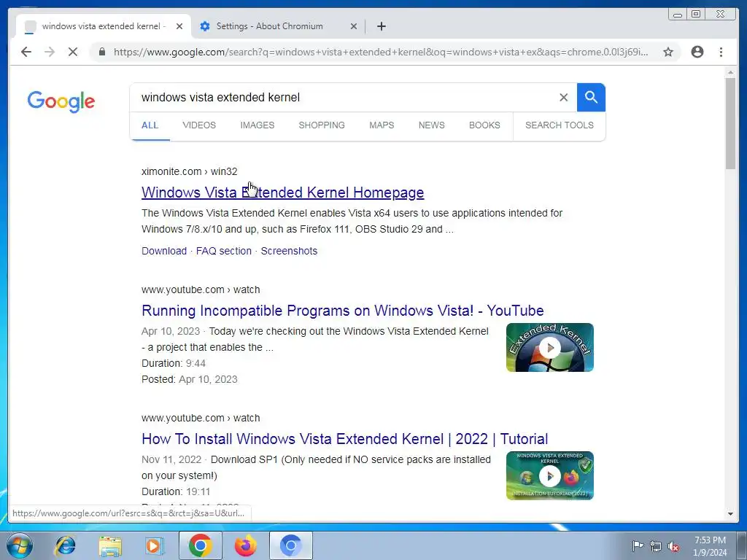Open Windows Explorer folder in taskbar
747x560 pixels.
click(x=111, y=545)
